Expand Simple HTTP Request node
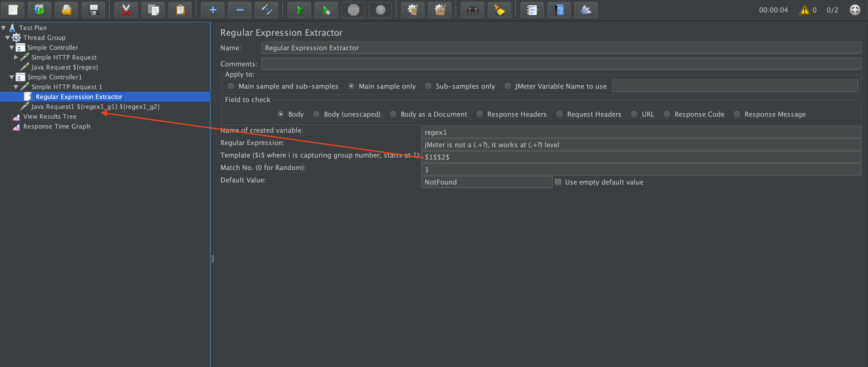This screenshot has height=367, width=868. coord(16,57)
